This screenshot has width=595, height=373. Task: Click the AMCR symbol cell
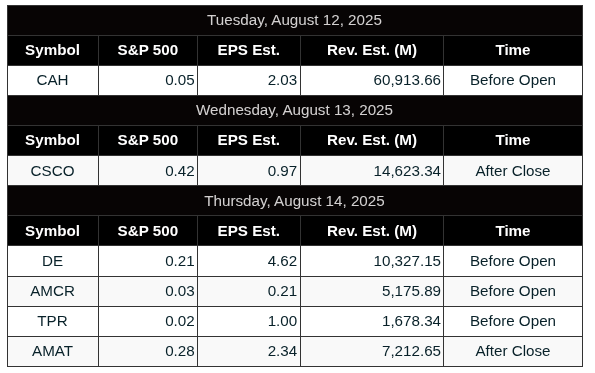(52, 291)
